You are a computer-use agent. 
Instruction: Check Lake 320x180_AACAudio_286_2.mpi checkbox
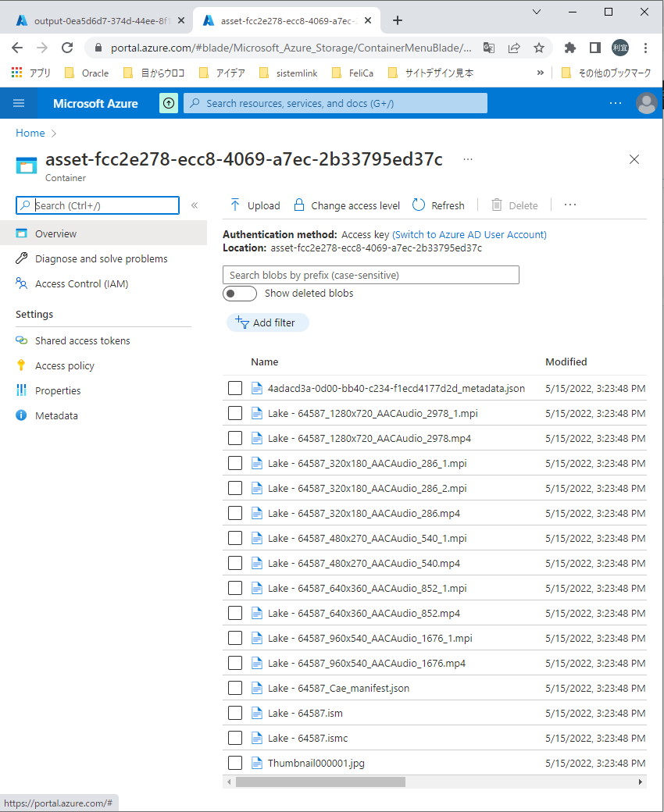[235, 488]
